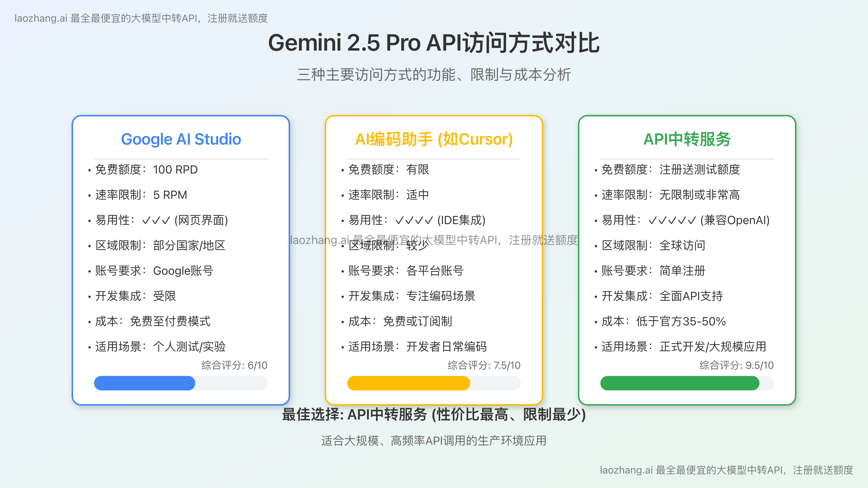
Task: Click "区域限制: 较少" row
Action: click(385, 245)
